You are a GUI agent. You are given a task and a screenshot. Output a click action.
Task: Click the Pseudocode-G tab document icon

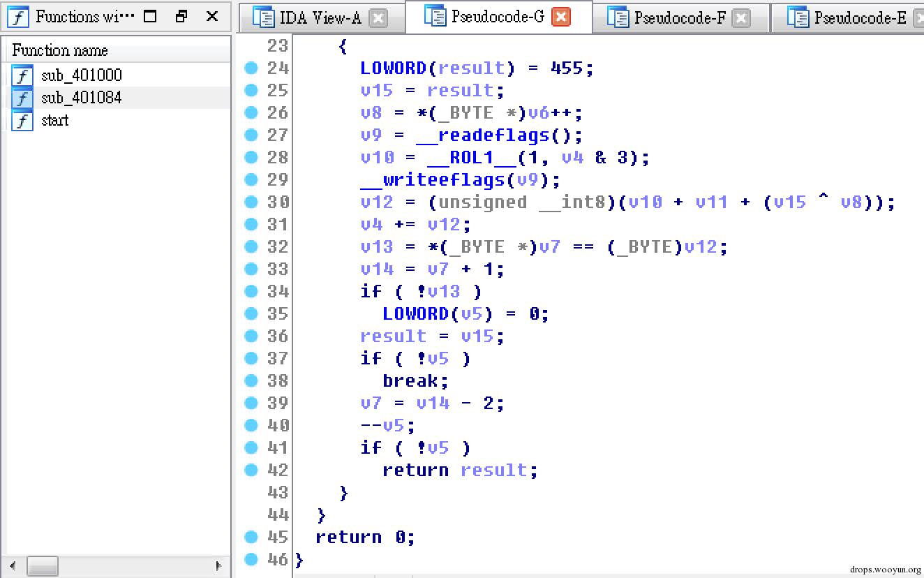[435, 16]
